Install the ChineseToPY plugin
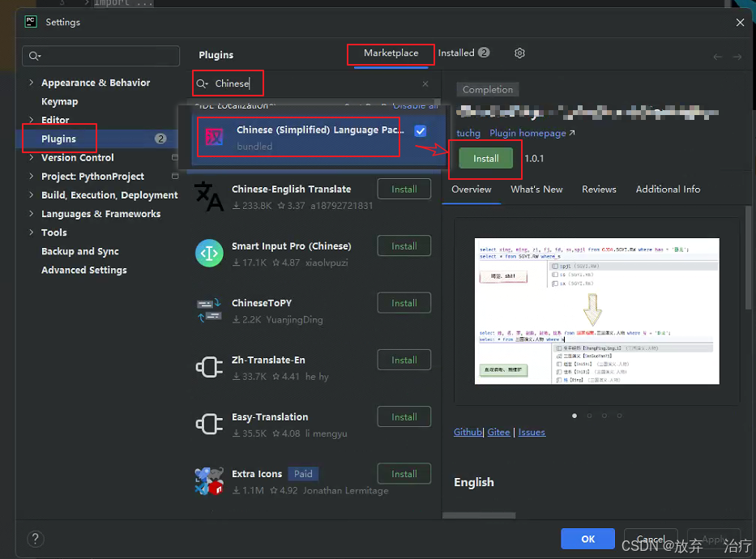 [x=404, y=303]
